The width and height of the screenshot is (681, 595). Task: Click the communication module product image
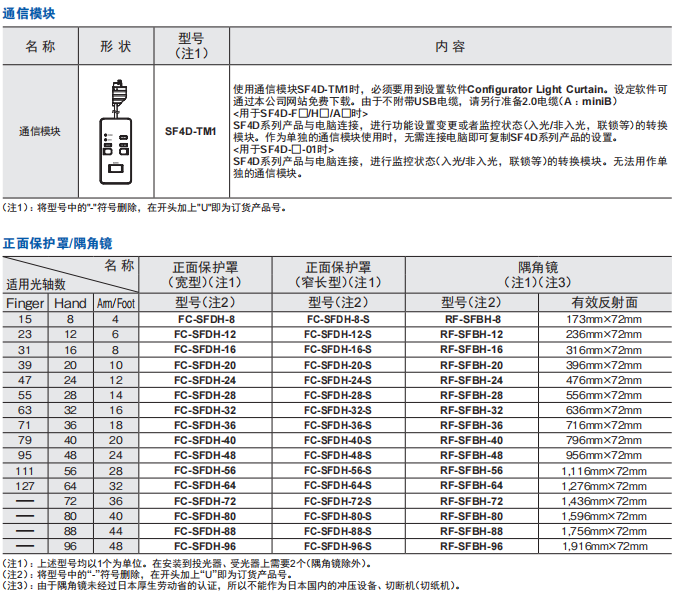[x=118, y=130]
